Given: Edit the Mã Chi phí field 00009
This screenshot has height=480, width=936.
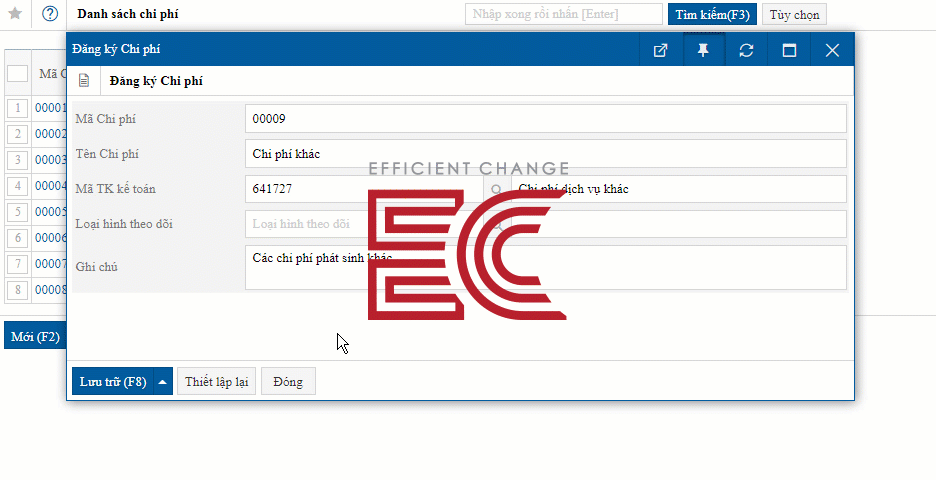Looking at the screenshot, I should click(546, 119).
